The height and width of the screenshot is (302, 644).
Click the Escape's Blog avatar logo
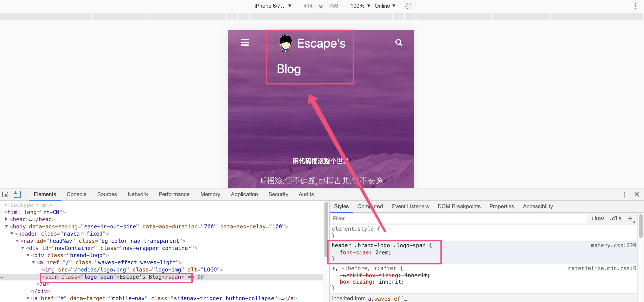point(285,43)
